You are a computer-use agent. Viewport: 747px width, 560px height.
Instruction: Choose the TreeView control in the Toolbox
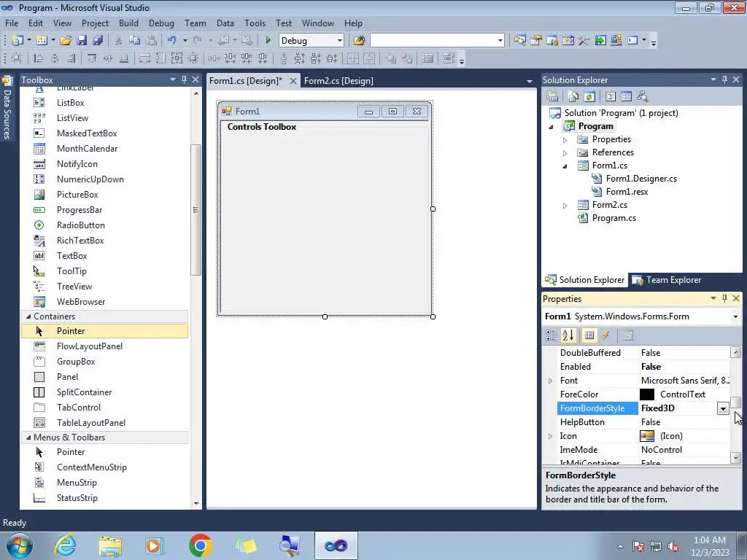click(74, 286)
